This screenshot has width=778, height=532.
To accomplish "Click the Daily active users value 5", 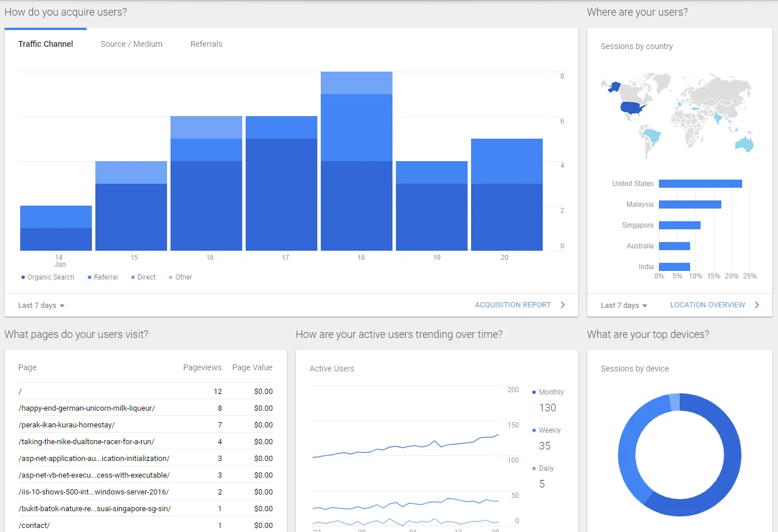I will 542,484.
